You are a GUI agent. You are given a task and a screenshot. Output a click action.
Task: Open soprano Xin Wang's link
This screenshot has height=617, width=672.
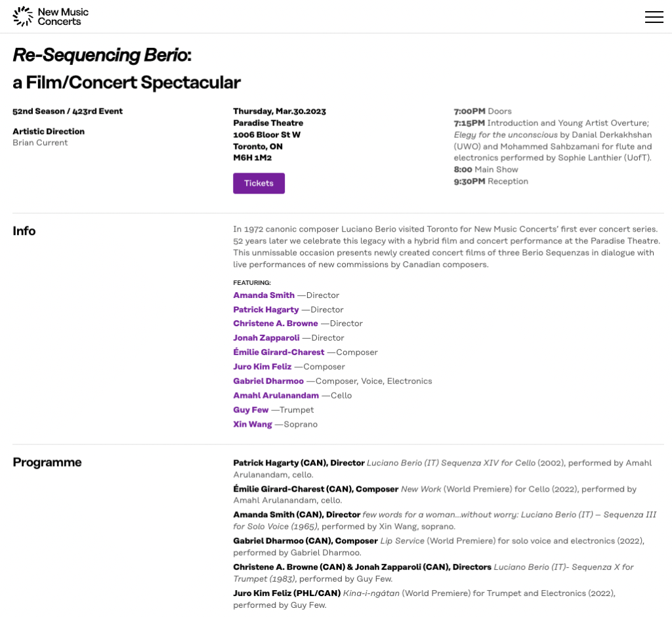[253, 425]
